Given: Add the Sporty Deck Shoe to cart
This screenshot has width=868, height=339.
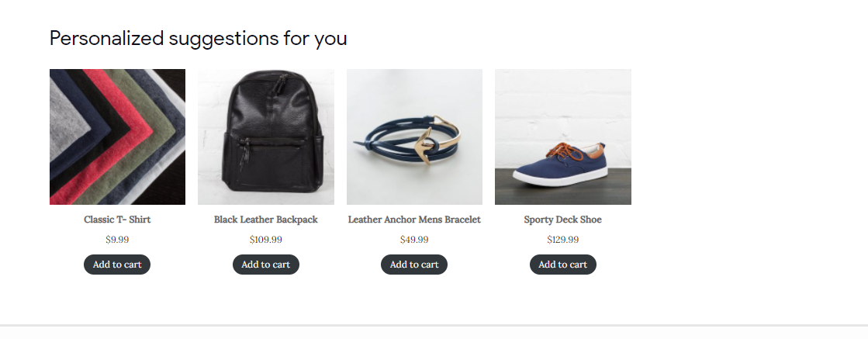Looking at the screenshot, I should click(x=563, y=265).
